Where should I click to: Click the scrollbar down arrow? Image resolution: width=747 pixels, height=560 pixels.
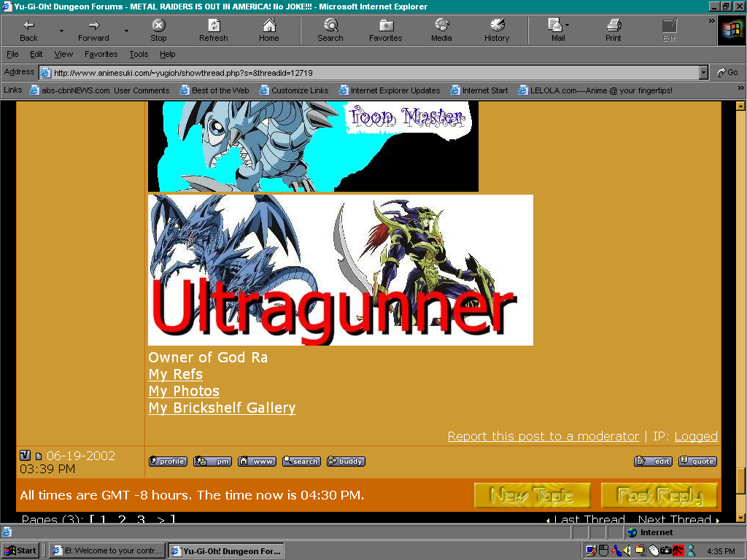(x=740, y=518)
